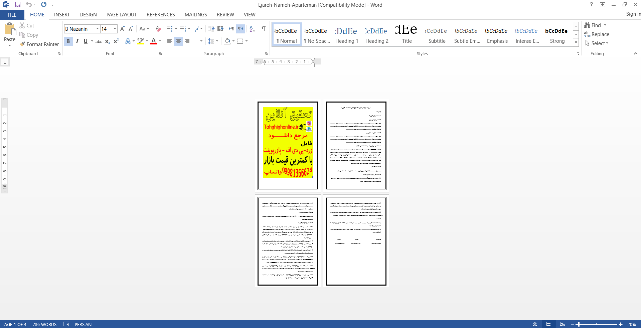Click the 736 WORDS count

(44, 324)
